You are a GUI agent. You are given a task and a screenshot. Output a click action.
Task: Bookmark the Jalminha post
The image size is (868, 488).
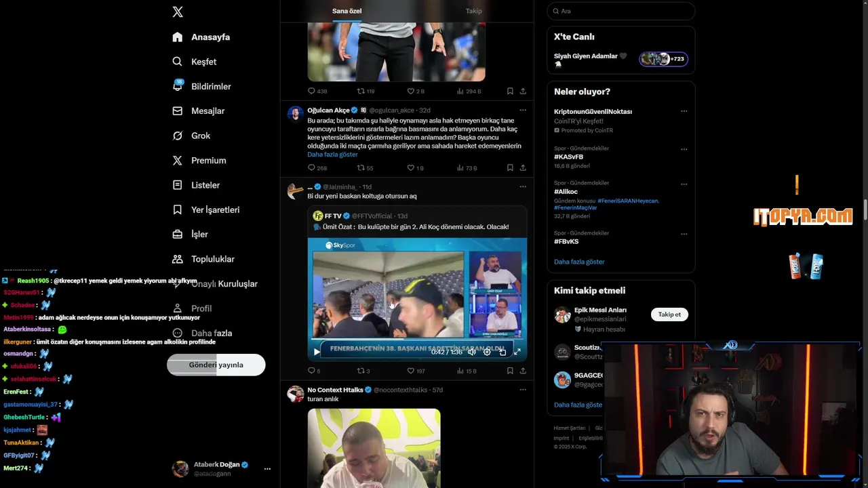pos(510,371)
